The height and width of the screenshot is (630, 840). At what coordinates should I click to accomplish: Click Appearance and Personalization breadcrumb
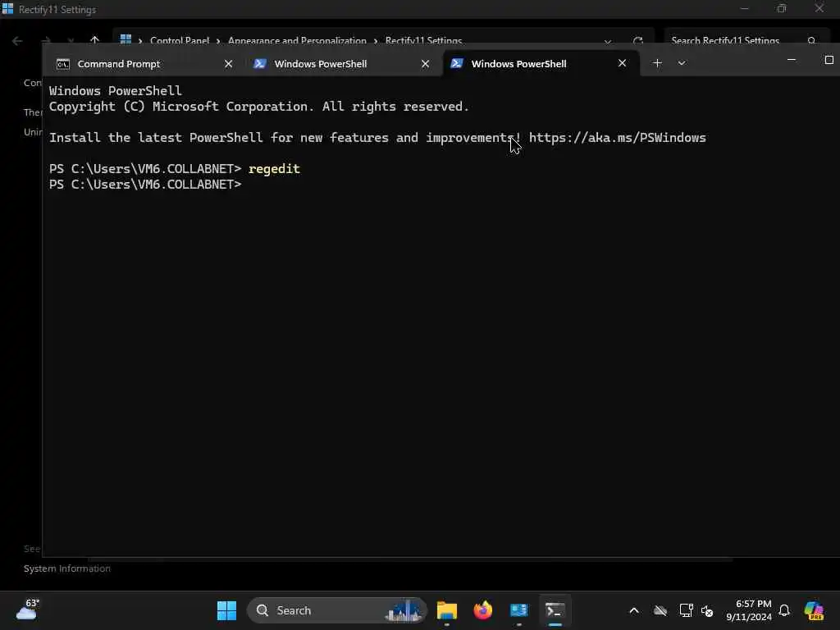coord(297,41)
